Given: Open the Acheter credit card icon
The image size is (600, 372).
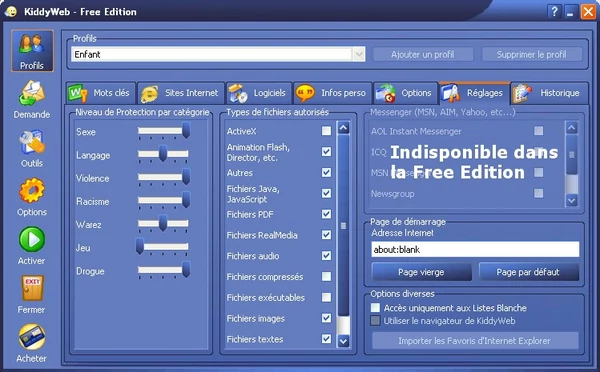Looking at the screenshot, I should click(x=32, y=337).
